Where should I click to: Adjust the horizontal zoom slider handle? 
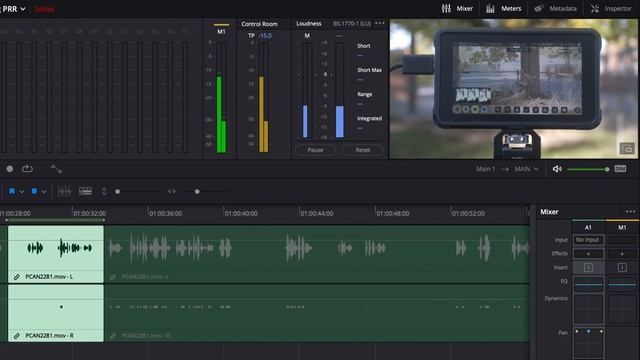tap(197, 191)
